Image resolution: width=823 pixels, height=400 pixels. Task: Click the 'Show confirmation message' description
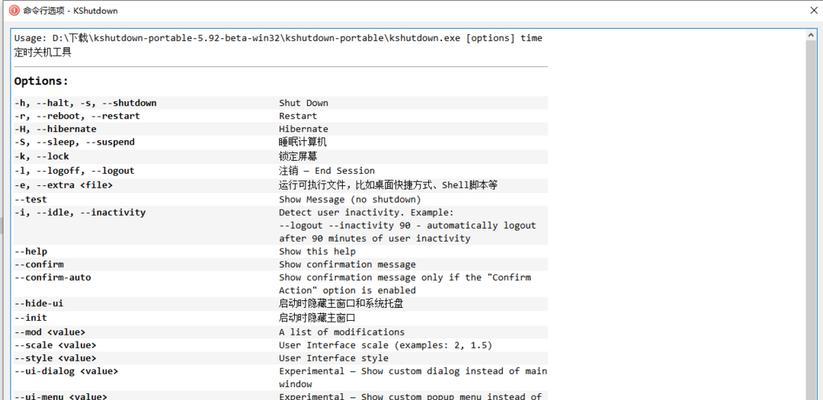tap(347, 265)
